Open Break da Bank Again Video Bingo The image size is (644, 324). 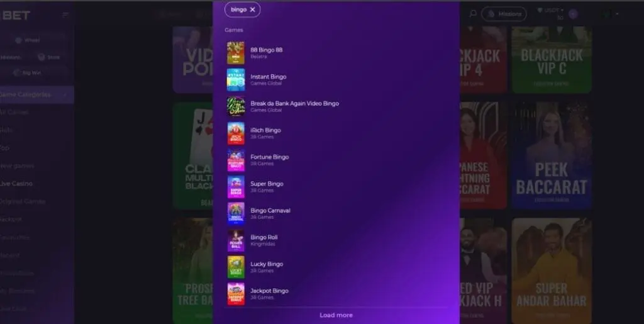[294, 103]
